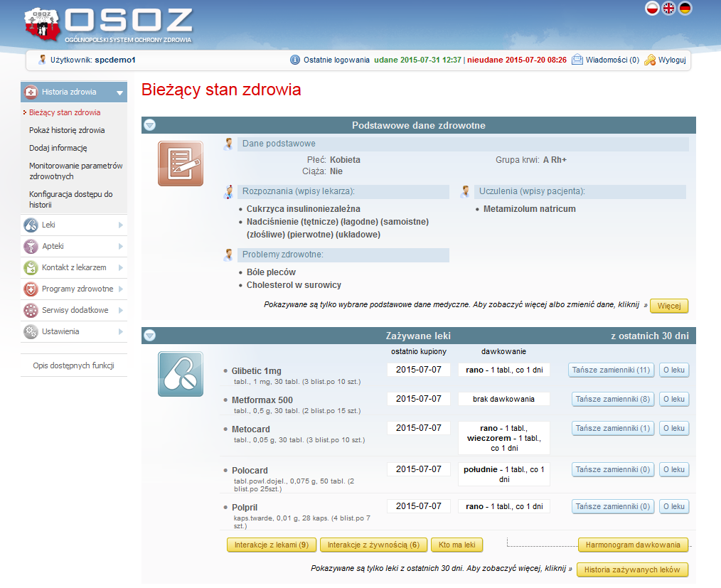Collapse the Podstawowe dane zdrowotne section
The image size is (721, 588).
pyautogui.click(x=149, y=125)
